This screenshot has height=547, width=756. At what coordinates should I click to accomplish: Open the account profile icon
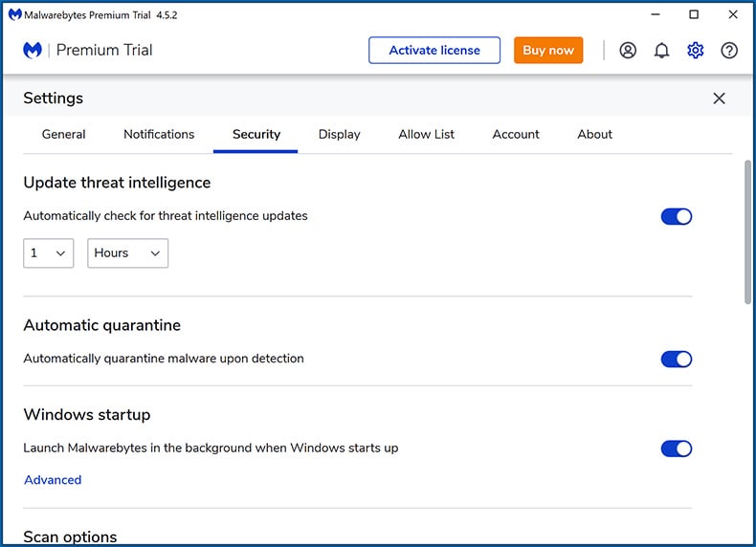[x=627, y=50]
